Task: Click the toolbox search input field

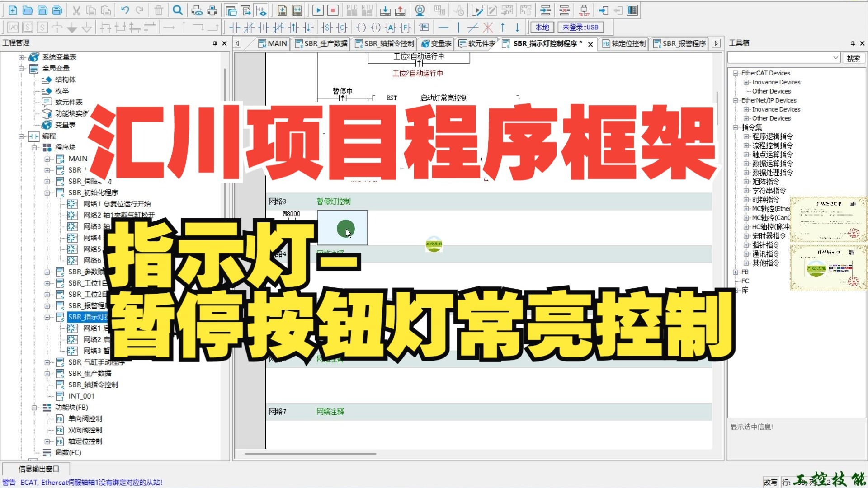Action: pos(780,58)
